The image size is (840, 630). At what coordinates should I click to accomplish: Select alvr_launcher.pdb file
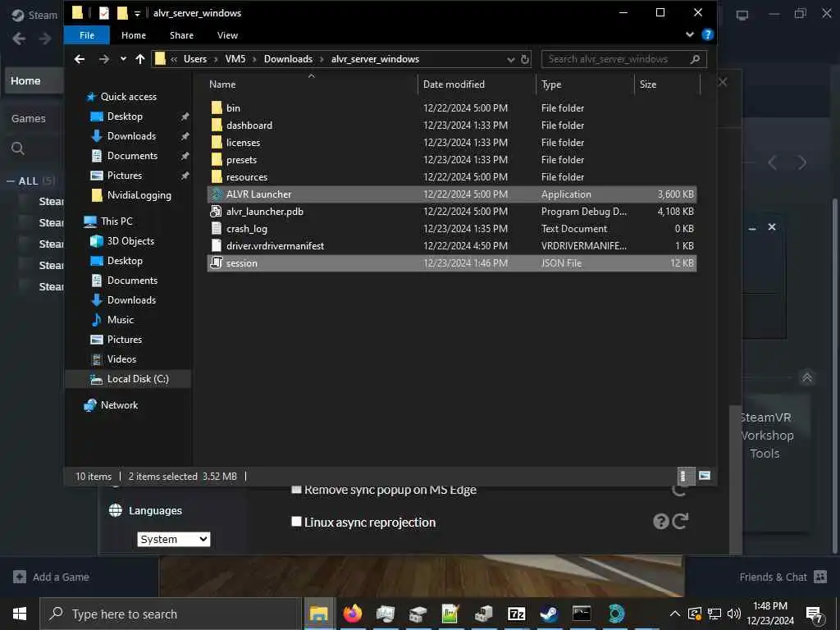tap(452, 211)
